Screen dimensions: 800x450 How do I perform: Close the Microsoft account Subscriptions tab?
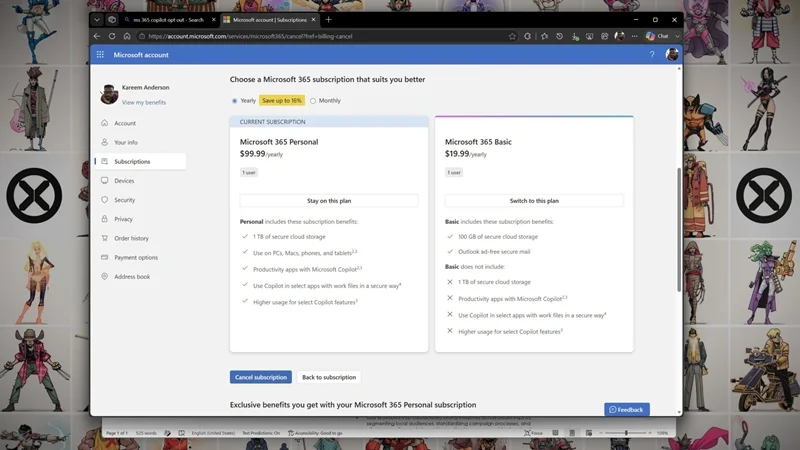[x=313, y=20]
